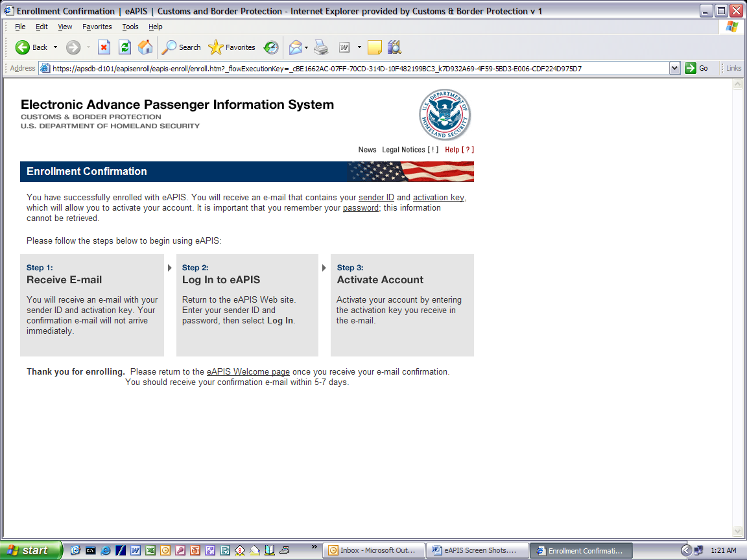The image size is (747, 560).
Task: Launch Word from quick launch
Action: [x=136, y=550]
